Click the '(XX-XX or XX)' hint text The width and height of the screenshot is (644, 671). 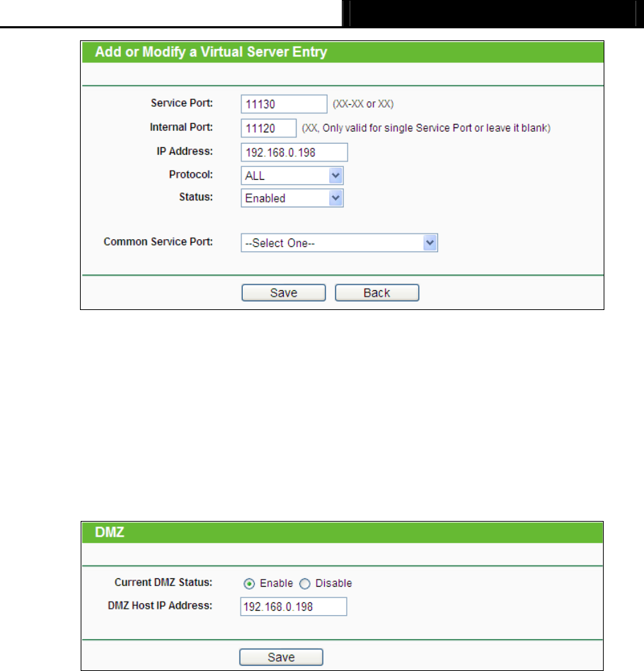tap(363, 104)
